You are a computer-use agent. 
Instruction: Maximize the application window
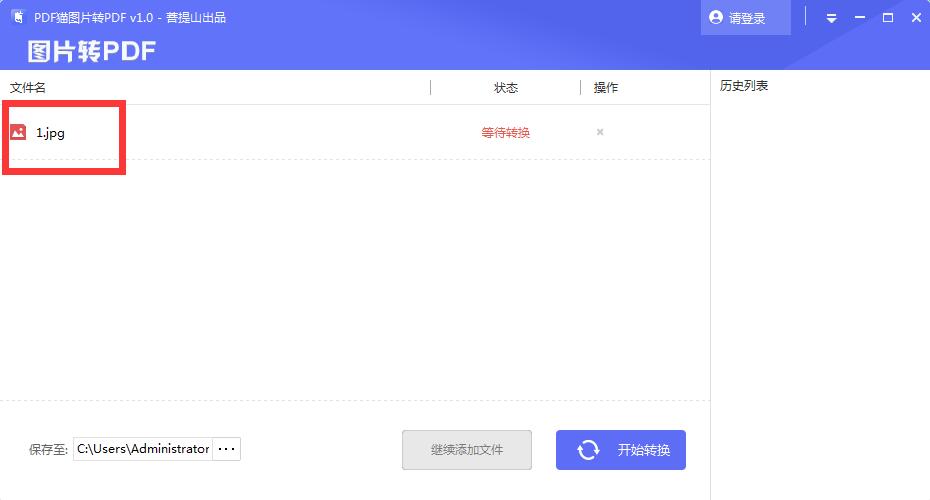887,18
